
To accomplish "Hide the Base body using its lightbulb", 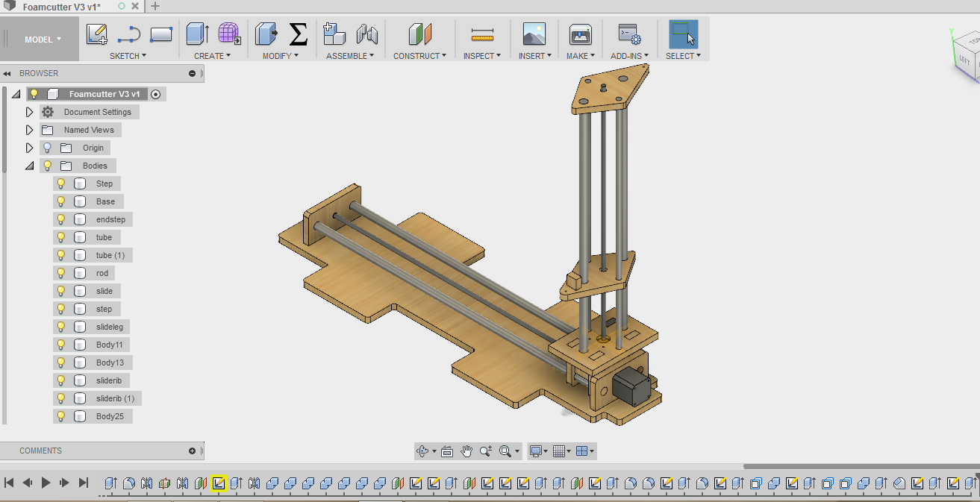I will [60, 201].
